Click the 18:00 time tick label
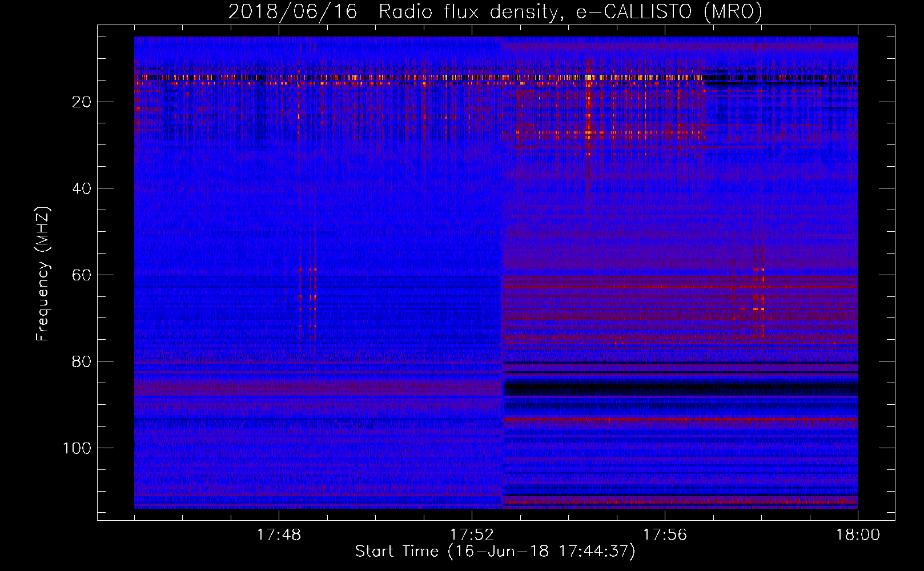The height and width of the screenshot is (571, 924). (858, 535)
